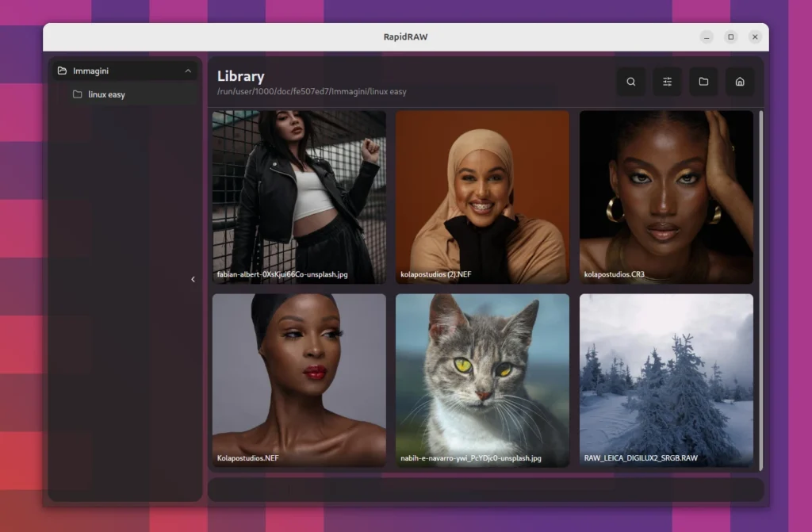The height and width of the screenshot is (532, 812).
Task: Open the search tool in Library header
Action: [x=630, y=82]
